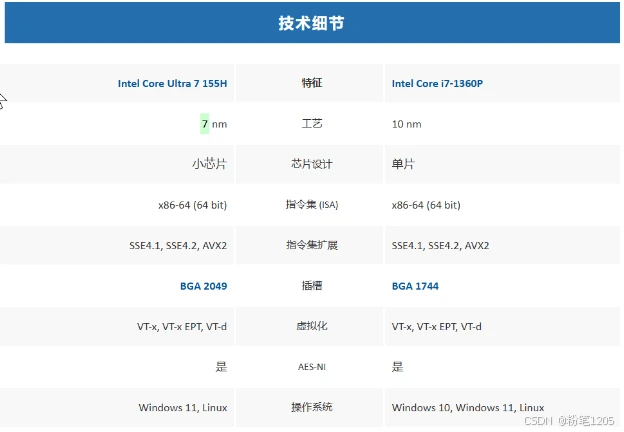Select VT-x, VT-x EPT, VT-d in i7-1360P column
The image size is (624, 432).
(x=437, y=327)
